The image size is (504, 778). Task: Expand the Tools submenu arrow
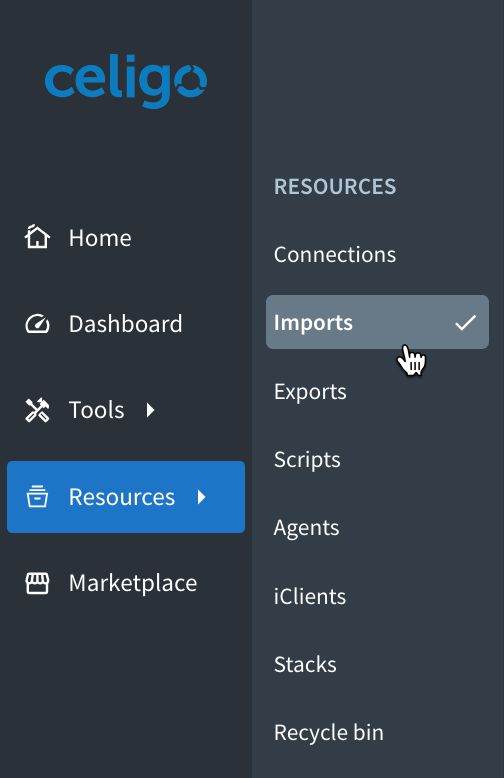pyautogui.click(x=151, y=410)
